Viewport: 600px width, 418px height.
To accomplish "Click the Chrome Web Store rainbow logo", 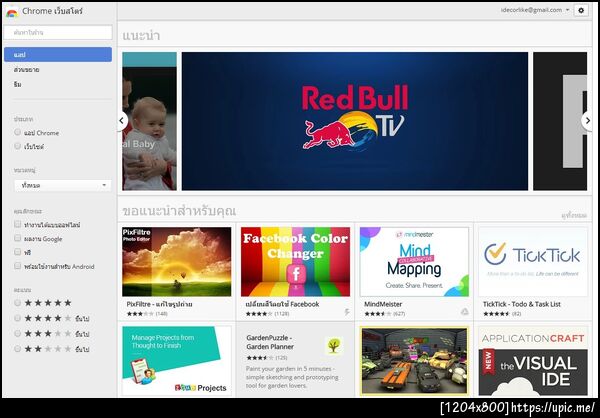I will (12, 12).
